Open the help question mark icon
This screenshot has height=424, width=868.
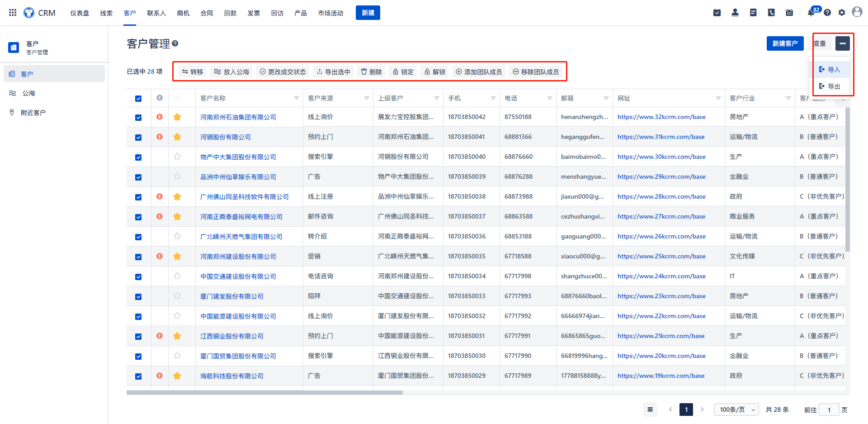pyautogui.click(x=827, y=13)
